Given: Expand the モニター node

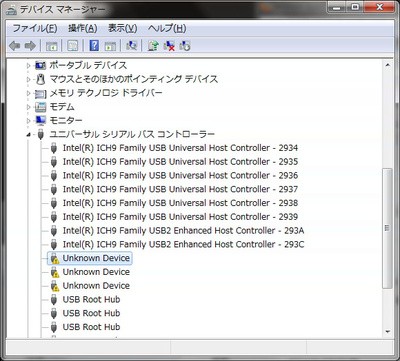Looking at the screenshot, I should tap(29, 121).
